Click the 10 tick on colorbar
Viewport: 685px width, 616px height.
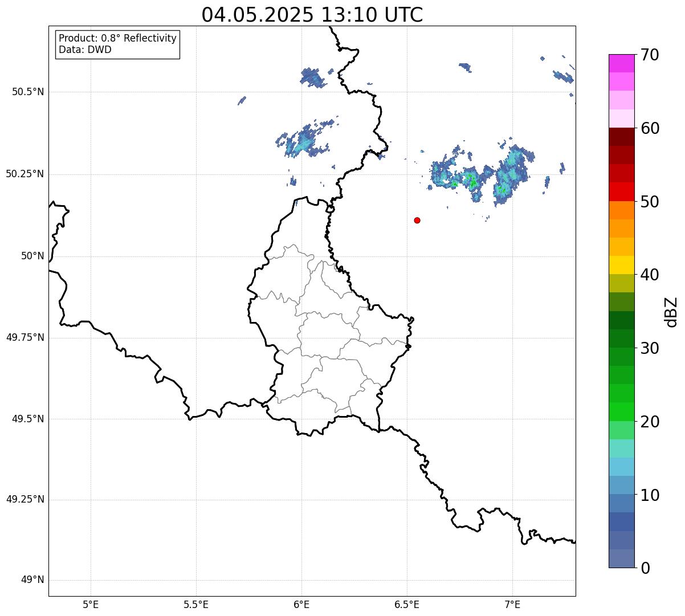(x=649, y=495)
